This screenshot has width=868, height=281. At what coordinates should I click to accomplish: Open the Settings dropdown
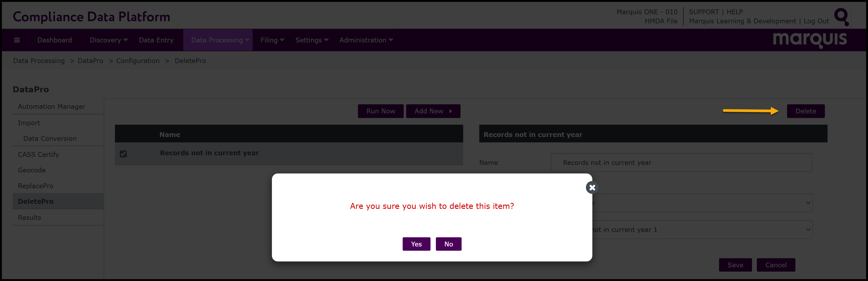[x=311, y=40]
